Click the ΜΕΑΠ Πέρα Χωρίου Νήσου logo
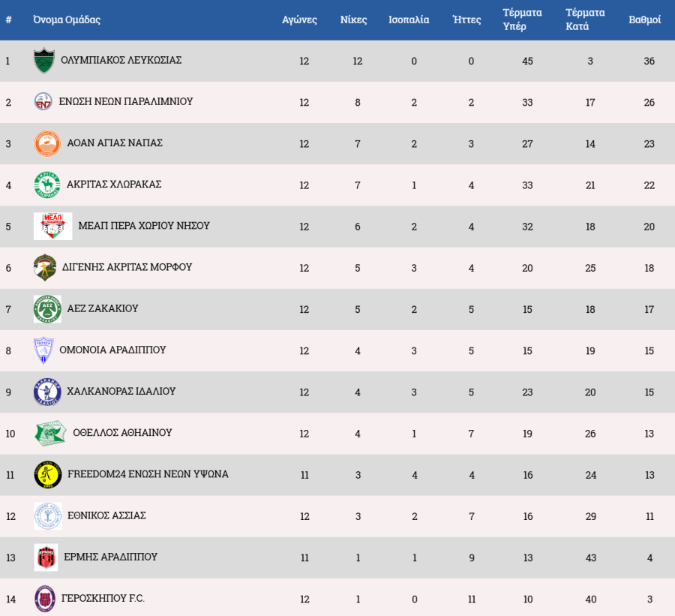 tap(53, 226)
